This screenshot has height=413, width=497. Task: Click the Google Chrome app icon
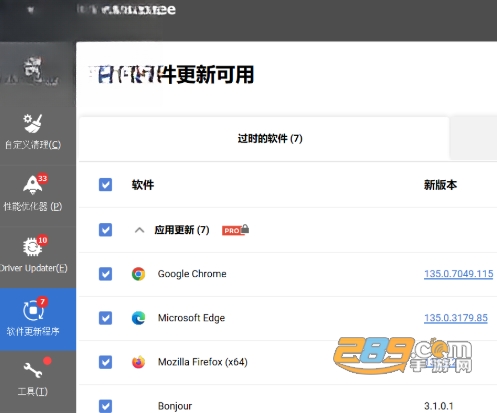point(138,274)
